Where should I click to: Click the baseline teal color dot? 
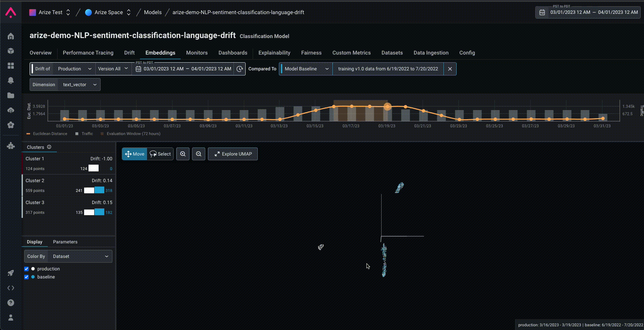pyautogui.click(x=33, y=277)
